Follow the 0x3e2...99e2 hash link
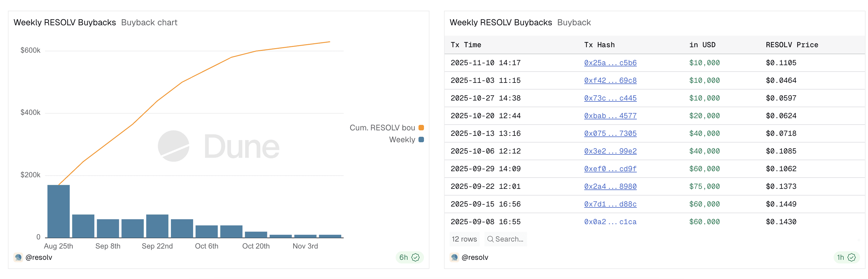Viewport: 868px width, 279px height. 610,151
